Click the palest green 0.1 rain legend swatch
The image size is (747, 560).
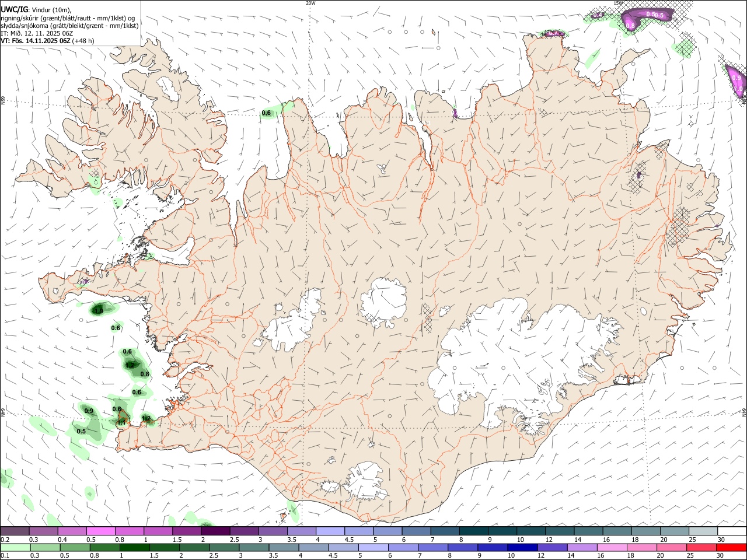tap(15, 548)
